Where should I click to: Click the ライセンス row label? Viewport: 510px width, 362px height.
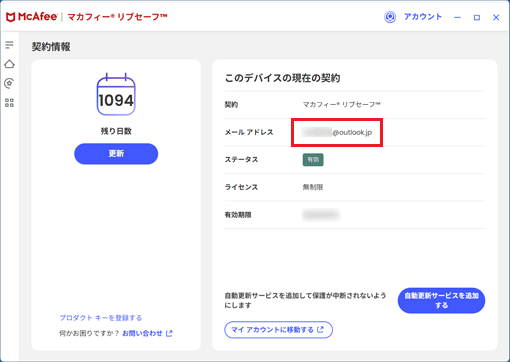pyautogui.click(x=241, y=187)
